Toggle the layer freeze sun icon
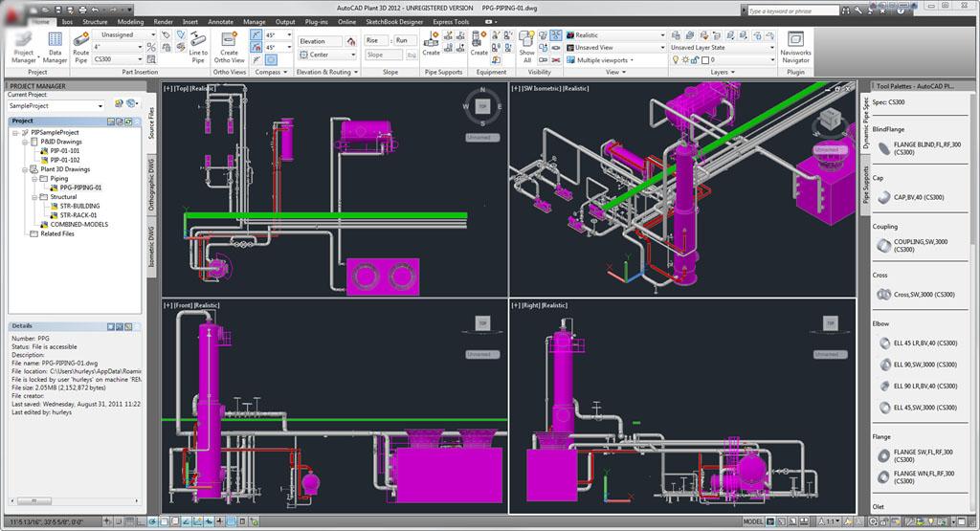Screen dimensions: 980x531 (x=685, y=60)
